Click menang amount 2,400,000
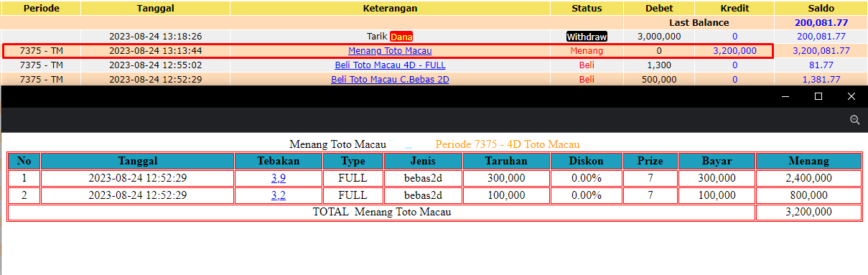The height and width of the screenshot is (275, 868). tap(808, 178)
